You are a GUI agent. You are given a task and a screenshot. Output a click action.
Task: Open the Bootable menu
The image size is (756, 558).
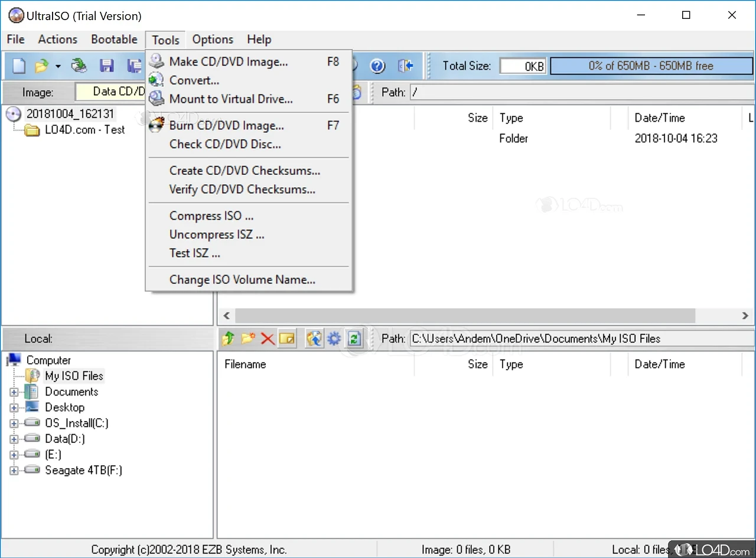tap(114, 40)
